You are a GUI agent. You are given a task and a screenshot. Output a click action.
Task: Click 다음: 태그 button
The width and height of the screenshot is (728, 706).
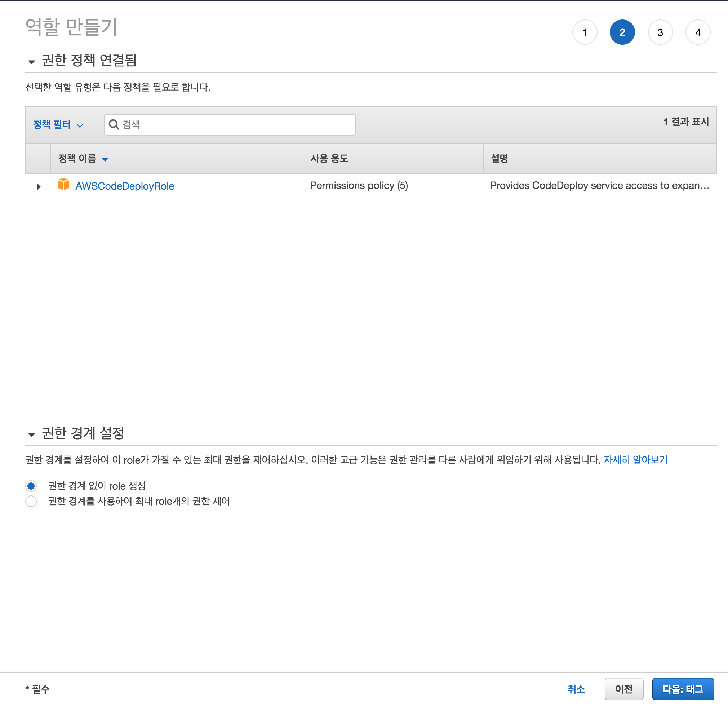tap(683, 689)
